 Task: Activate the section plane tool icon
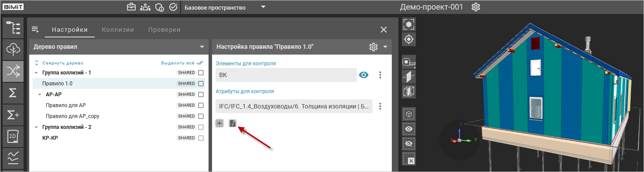click(x=409, y=77)
